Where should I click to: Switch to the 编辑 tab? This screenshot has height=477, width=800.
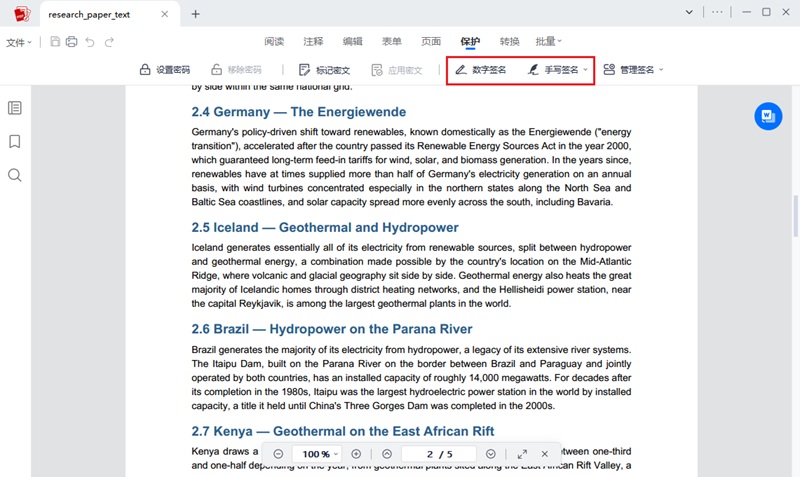click(x=353, y=41)
